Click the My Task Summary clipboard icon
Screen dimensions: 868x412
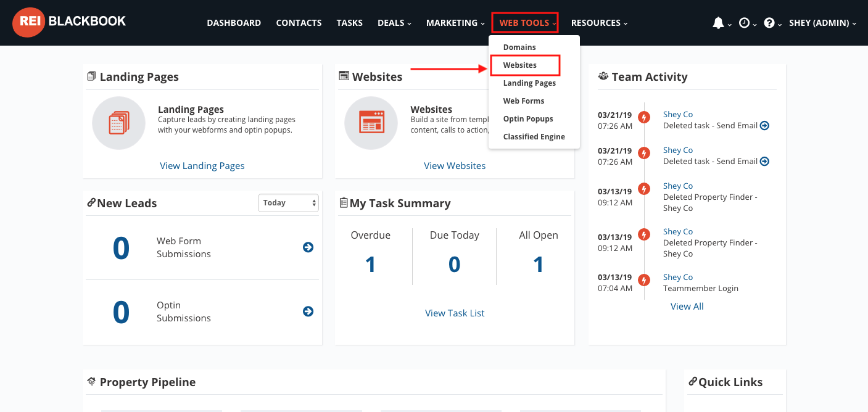344,202
